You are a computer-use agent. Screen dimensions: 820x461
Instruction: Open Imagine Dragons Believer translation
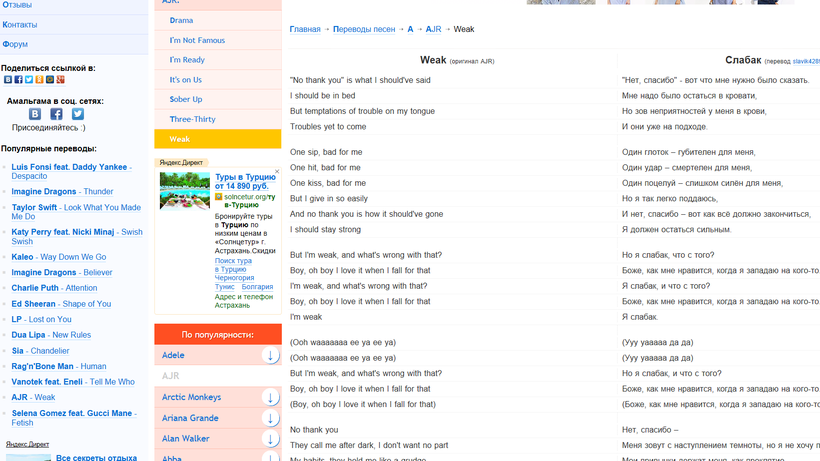pyautogui.click(x=62, y=273)
